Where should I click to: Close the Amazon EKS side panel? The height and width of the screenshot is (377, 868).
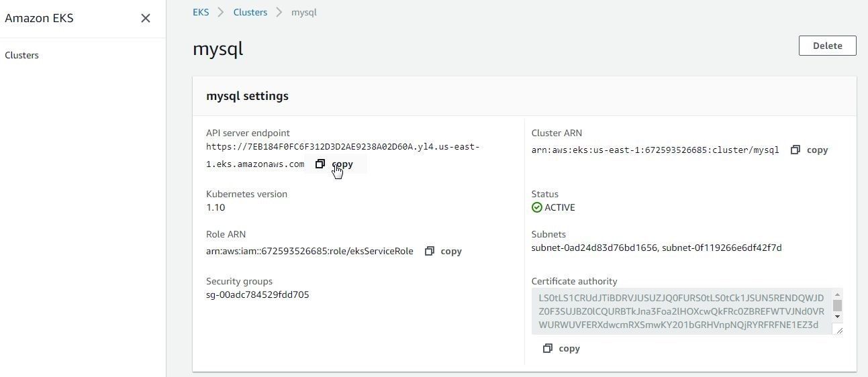pos(146,18)
